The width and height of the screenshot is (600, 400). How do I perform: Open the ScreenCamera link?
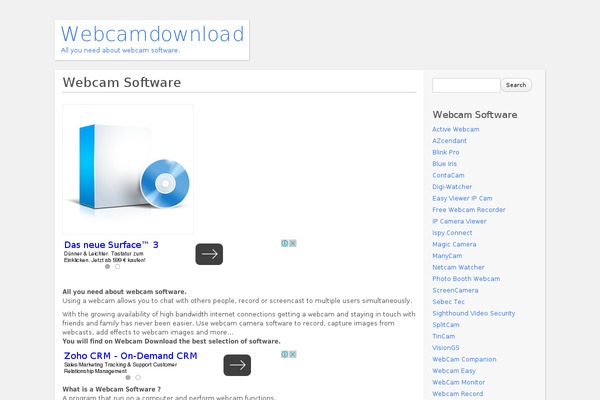(455, 290)
